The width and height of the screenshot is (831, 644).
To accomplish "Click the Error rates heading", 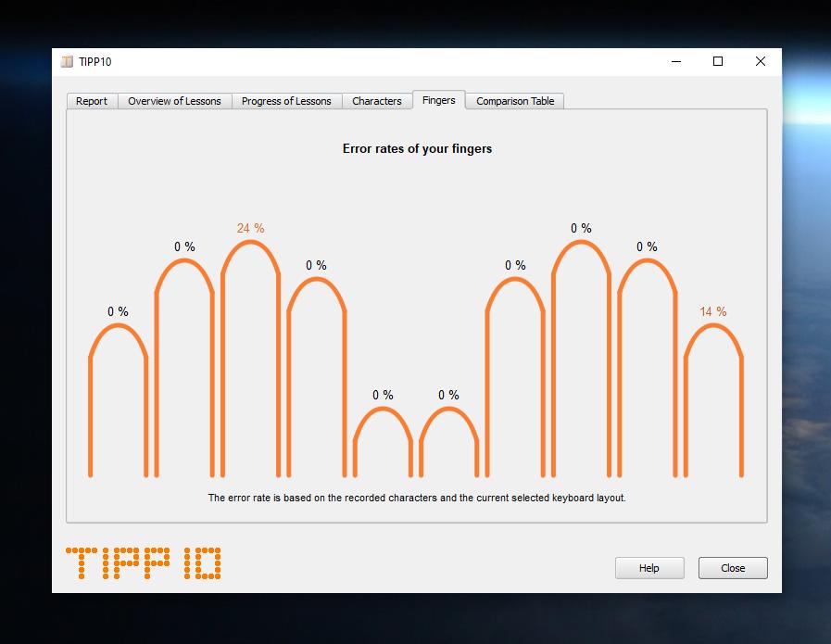I will pyautogui.click(x=416, y=148).
